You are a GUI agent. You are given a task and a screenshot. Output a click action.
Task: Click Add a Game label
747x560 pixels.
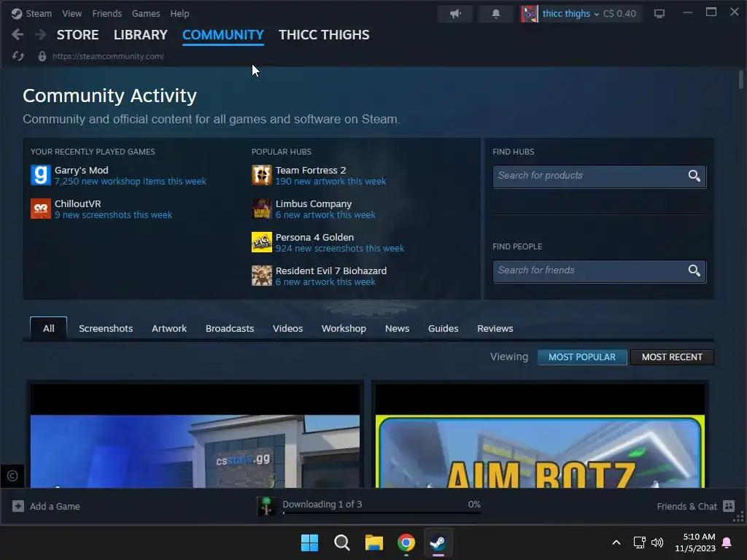click(55, 507)
